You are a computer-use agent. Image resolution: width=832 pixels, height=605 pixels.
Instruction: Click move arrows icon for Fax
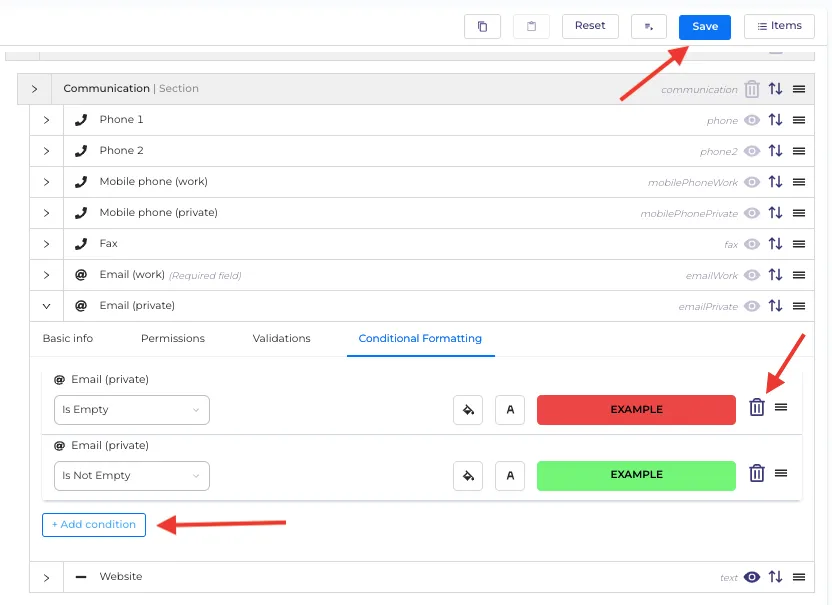(x=775, y=244)
